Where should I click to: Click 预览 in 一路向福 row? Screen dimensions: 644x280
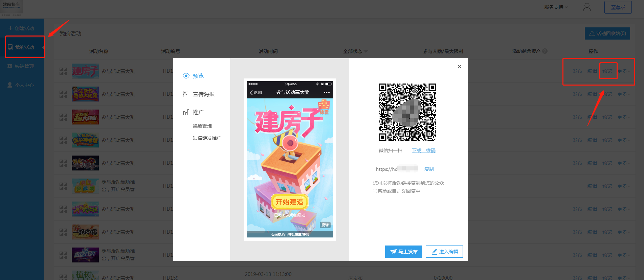(607, 232)
